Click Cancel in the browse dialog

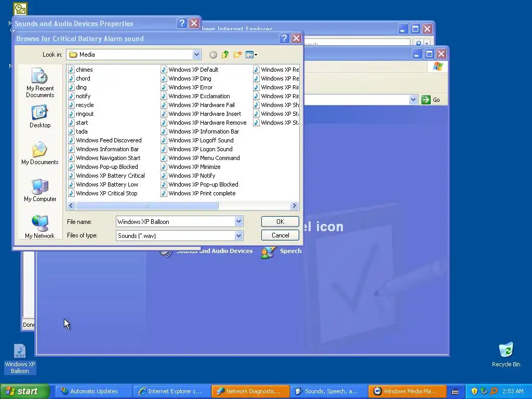[x=280, y=235]
